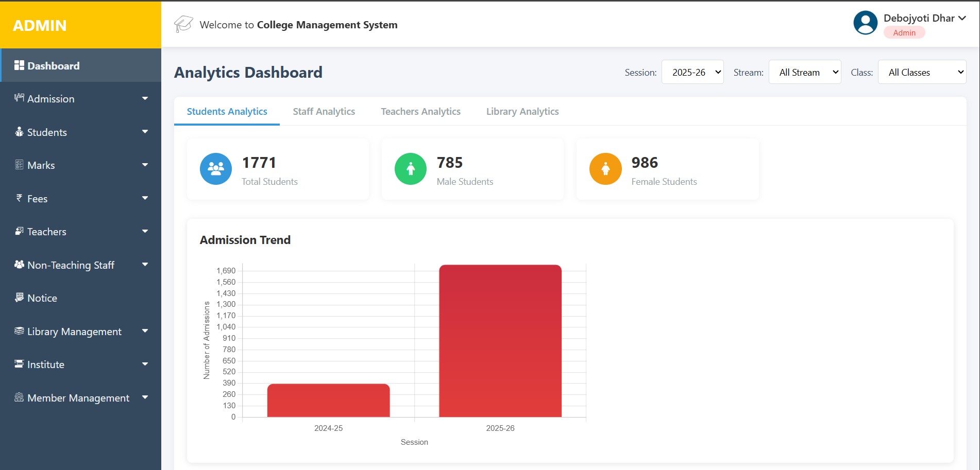Image resolution: width=980 pixels, height=470 pixels.
Task: Click the green Male Students icon
Action: point(410,169)
